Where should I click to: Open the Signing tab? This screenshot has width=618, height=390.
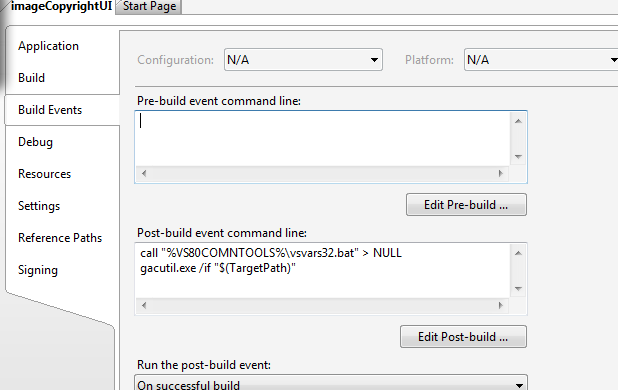pyautogui.click(x=38, y=270)
